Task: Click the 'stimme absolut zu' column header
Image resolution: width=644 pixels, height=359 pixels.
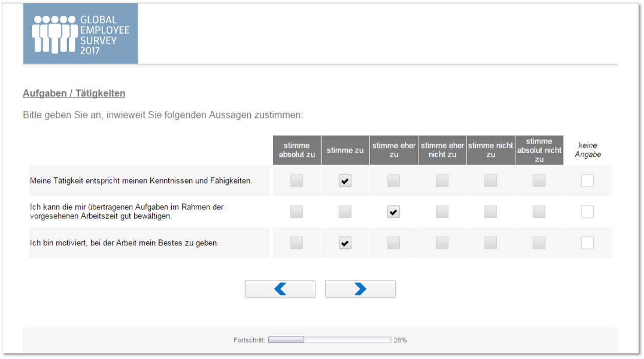Action: (x=296, y=150)
